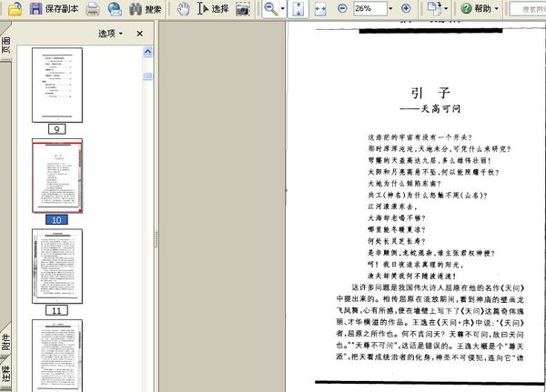The width and height of the screenshot is (546, 392).
Task: Click the line 大地为什么倾陷东南？
Action: [x=404, y=184]
